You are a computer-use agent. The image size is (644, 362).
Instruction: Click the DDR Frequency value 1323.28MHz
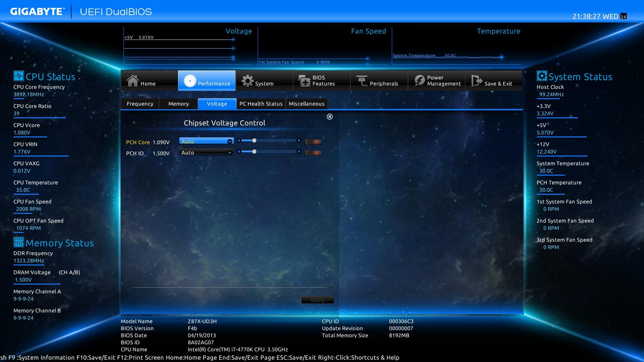coord(29,260)
